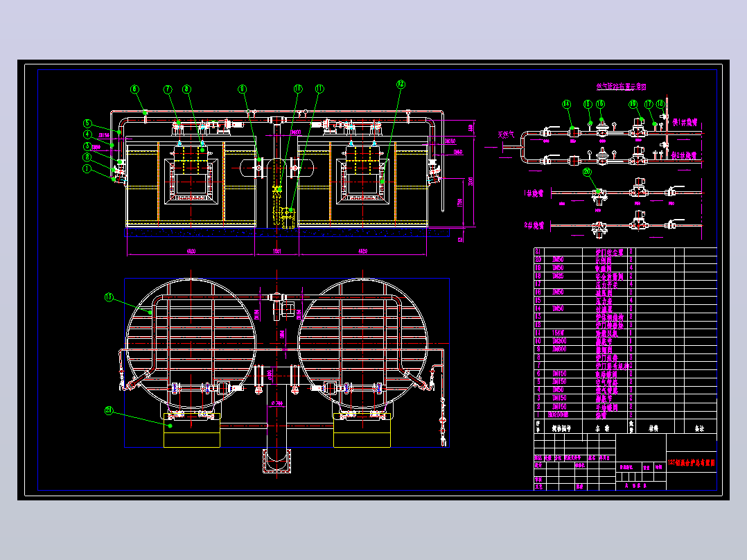Select callout balloon number 1
Screen dimensions: 747x560
click(x=87, y=169)
